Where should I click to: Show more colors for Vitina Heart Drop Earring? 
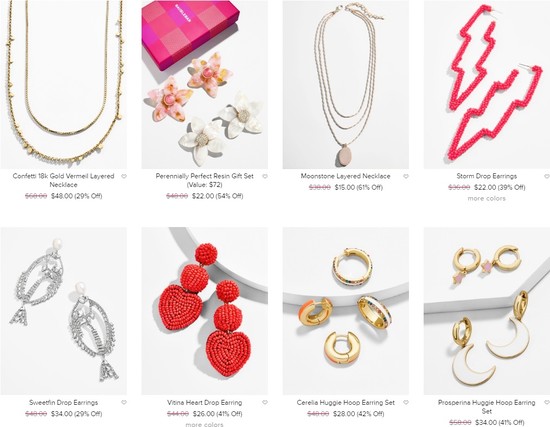pyautogui.click(x=204, y=425)
